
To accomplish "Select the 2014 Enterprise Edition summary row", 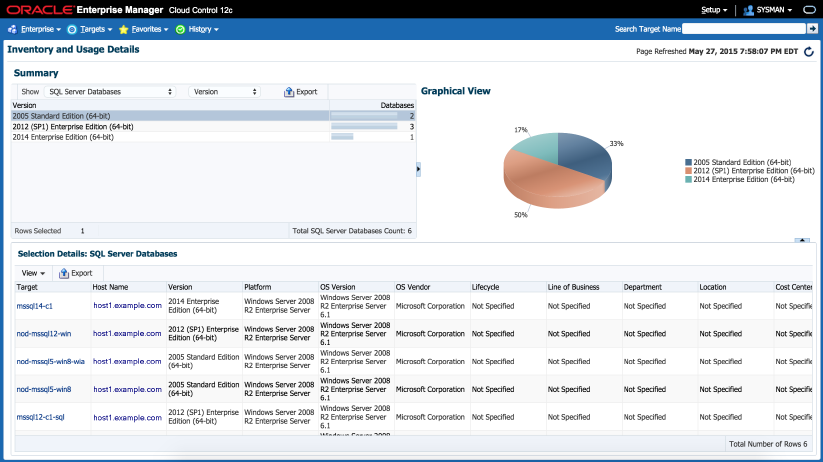I will click(213, 137).
